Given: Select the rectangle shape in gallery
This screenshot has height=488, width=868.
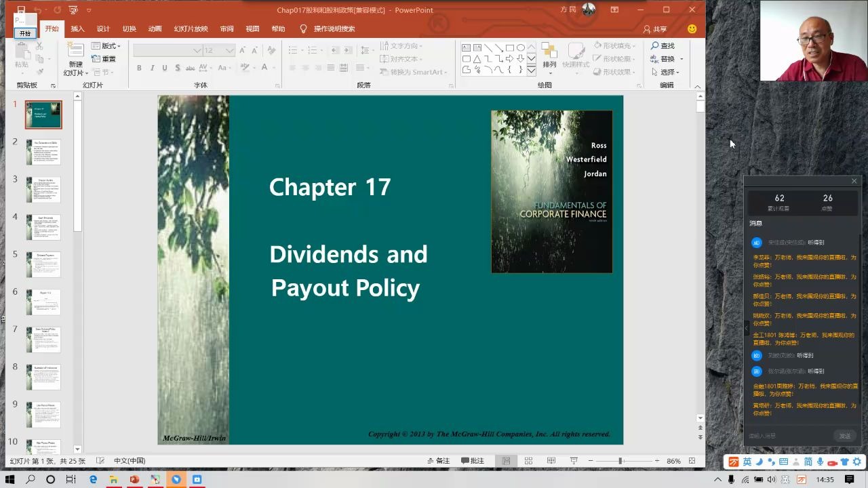Looking at the screenshot, I should (509, 47).
